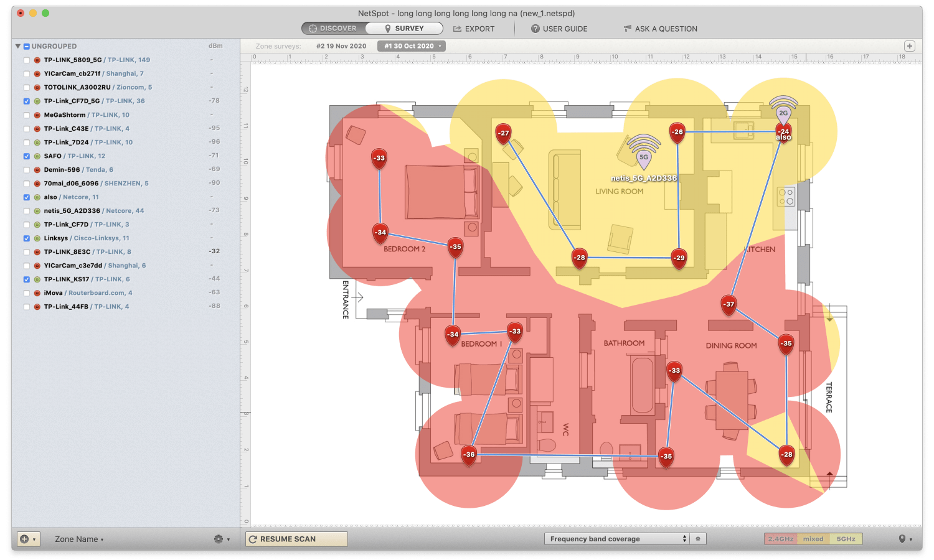The height and width of the screenshot is (560, 934).
Task: Select the TP-LINK_8E3C network row
Action: tap(125, 252)
